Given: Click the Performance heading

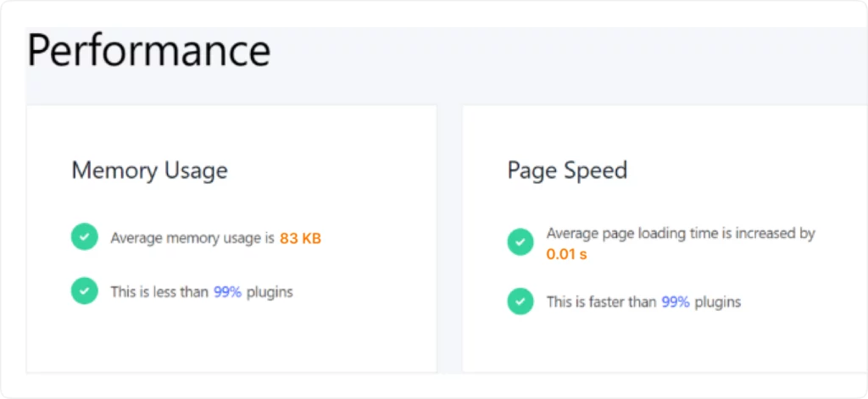Looking at the screenshot, I should [x=149, y=51].
